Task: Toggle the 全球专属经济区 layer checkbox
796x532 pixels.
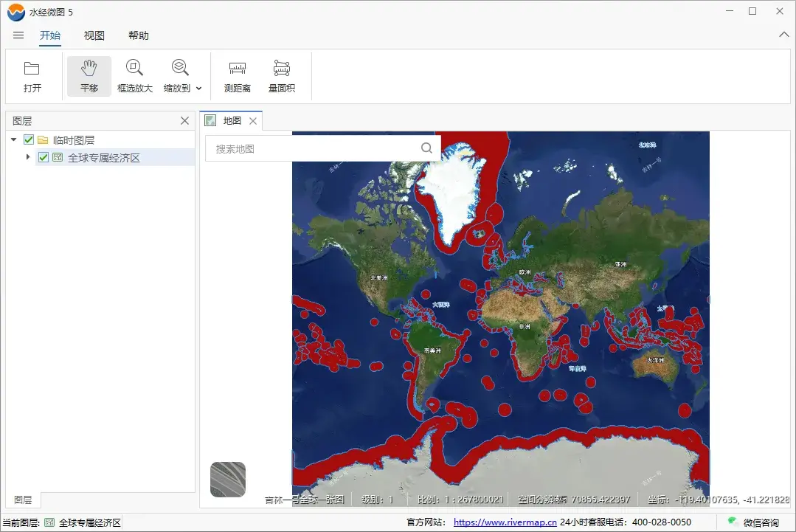Action: click(x=44, y=157)
